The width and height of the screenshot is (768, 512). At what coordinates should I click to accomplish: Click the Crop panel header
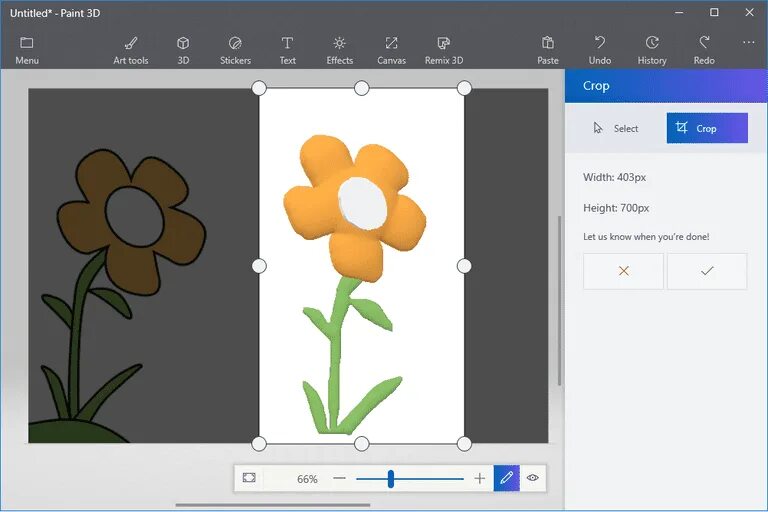point(666,86)
